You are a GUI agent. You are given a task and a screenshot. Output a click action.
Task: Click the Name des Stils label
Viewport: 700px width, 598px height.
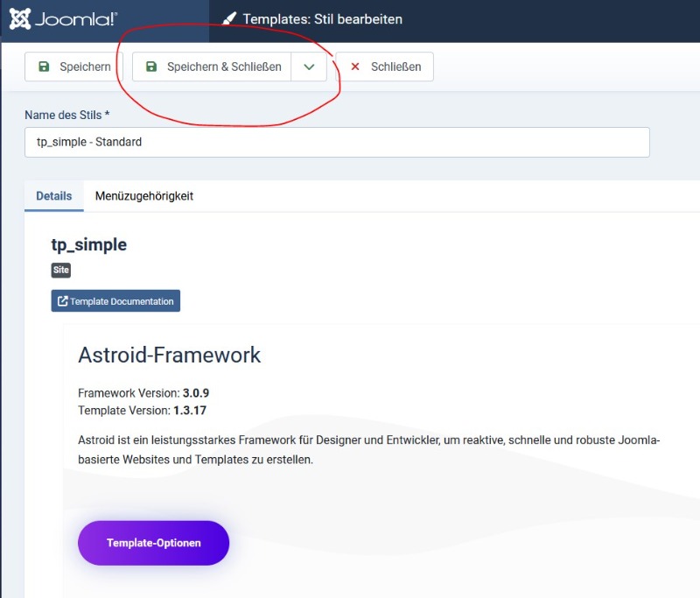click(67, 115)
